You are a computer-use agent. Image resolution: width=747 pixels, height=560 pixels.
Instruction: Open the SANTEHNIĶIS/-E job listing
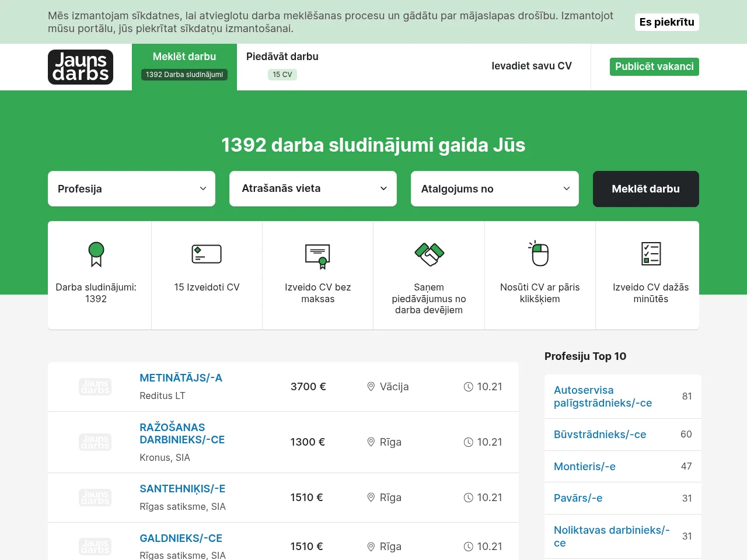(x=183, y=489)
